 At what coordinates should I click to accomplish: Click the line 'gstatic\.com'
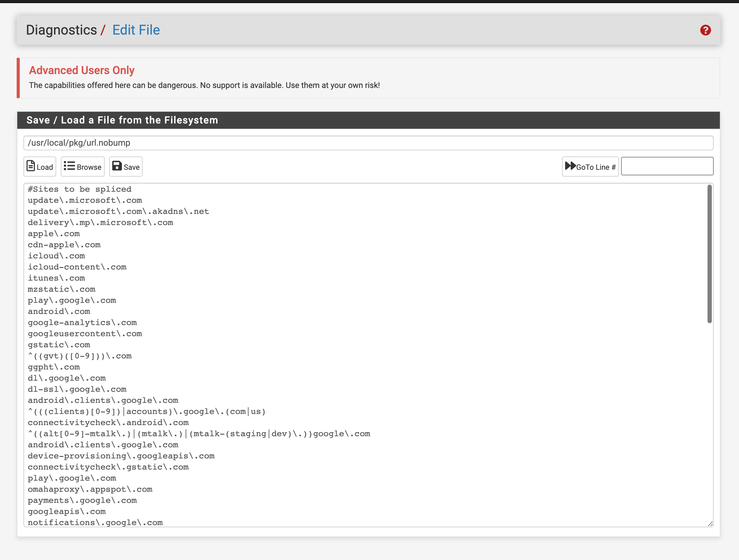(x=59, y=345)
